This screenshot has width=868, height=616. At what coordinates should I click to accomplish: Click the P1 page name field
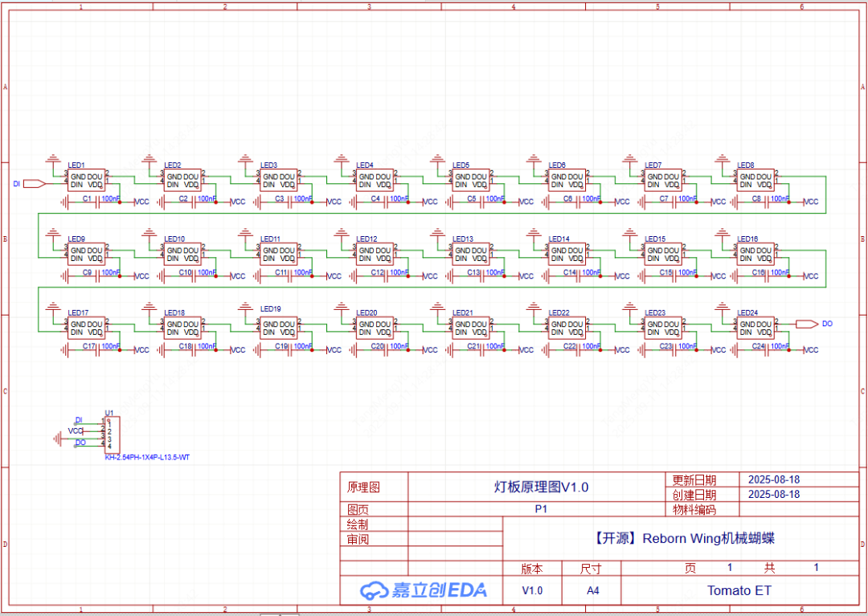coord(540,509)
